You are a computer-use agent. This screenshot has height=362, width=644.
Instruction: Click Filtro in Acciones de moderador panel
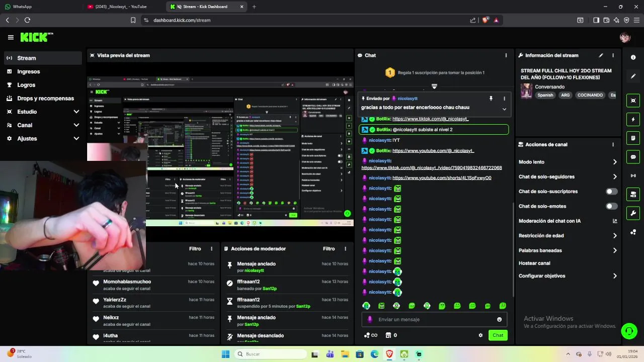point(329,249)
